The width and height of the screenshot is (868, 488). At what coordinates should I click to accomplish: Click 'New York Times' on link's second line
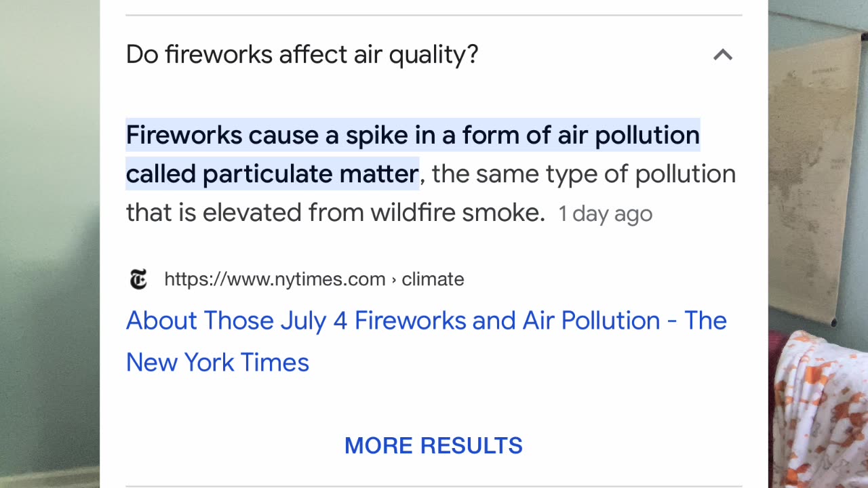(x=217, y=363)
